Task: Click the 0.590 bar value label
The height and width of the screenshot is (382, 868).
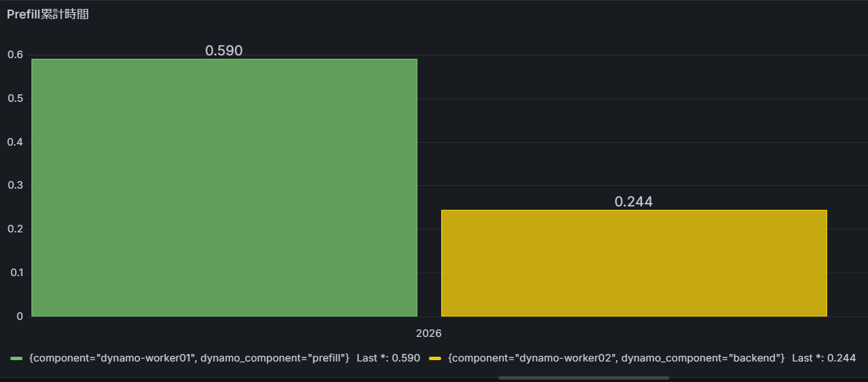Action: [x=224, y=51]
